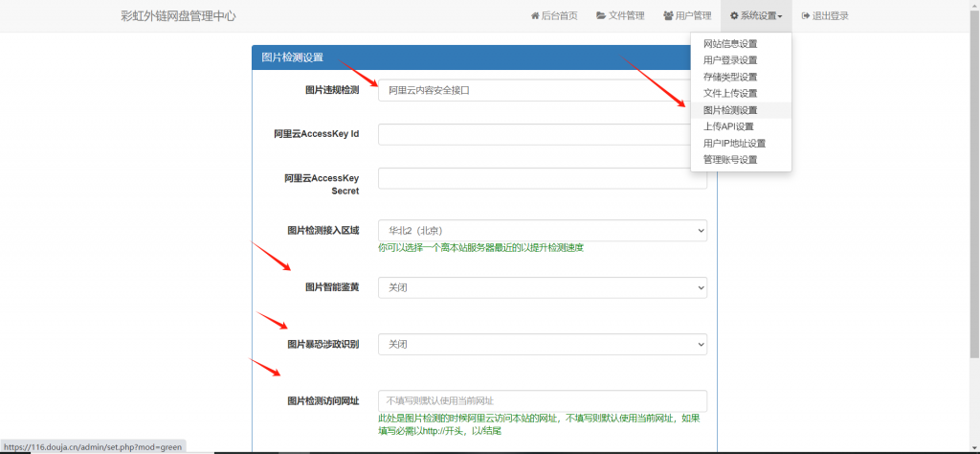Click the green hint about 阿里云访问本站的网址
The image size is (980, 454).
point(540,424)
